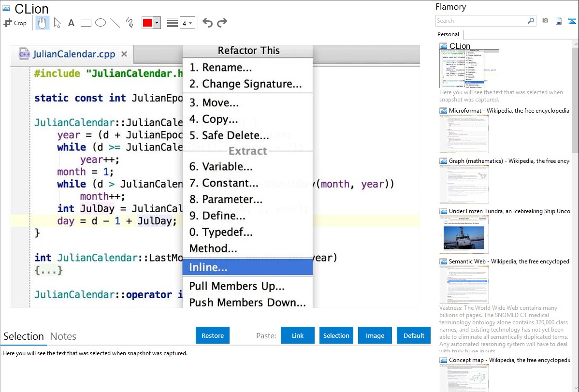The width and height of the screenshot is (579, 392).
Task: Click the Microformat - Wikipedia title
Action: click(509, 111)
